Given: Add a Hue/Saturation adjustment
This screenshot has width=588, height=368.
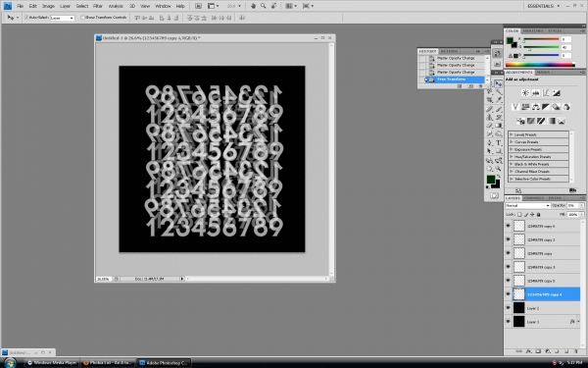Looking at the screenshot, I should (x=525, y=107).
